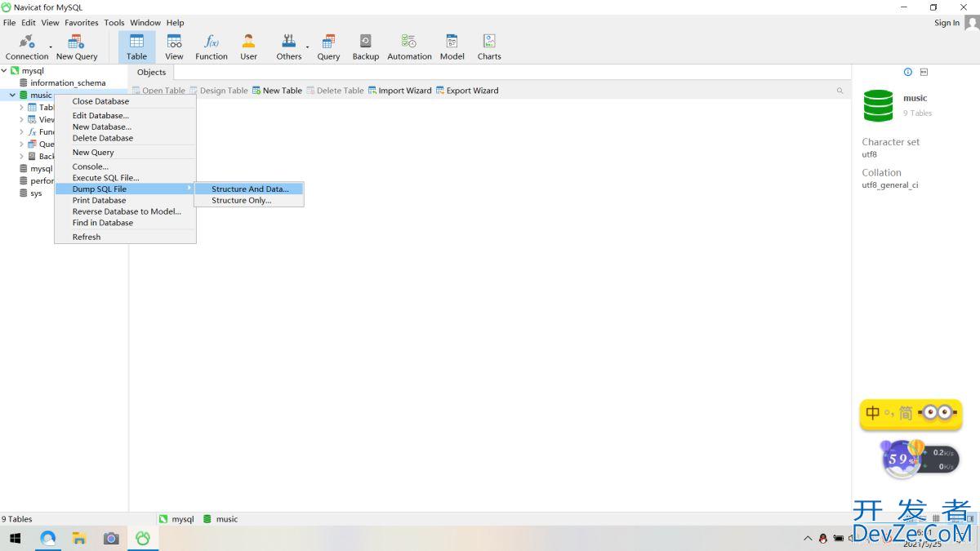Open the User management toolbar icon
Viewport: 980px width, 551px height.
click(x=248, y=47)
